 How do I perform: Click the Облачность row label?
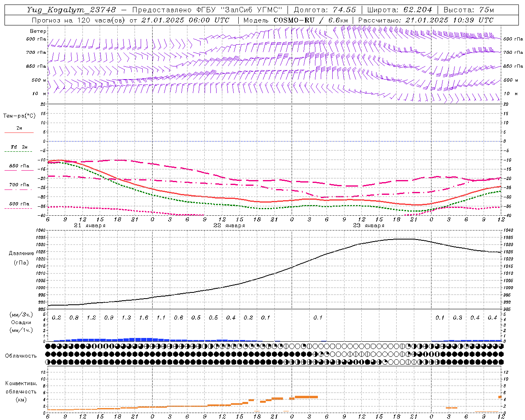pos(21,356)
